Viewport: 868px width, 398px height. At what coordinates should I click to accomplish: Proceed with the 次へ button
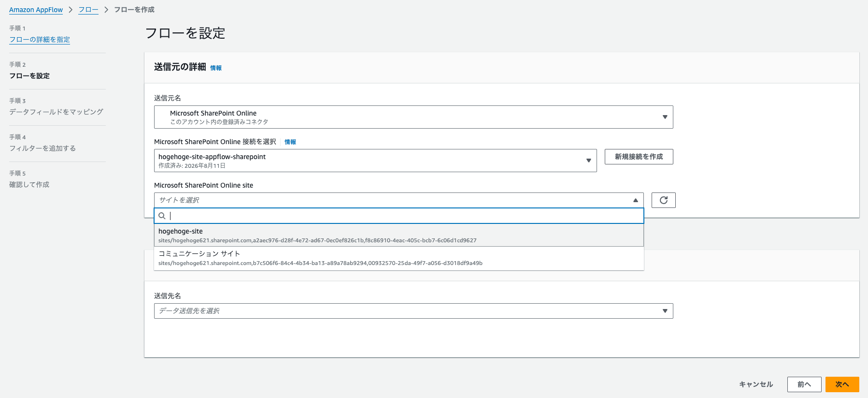(x=842, y=384)
